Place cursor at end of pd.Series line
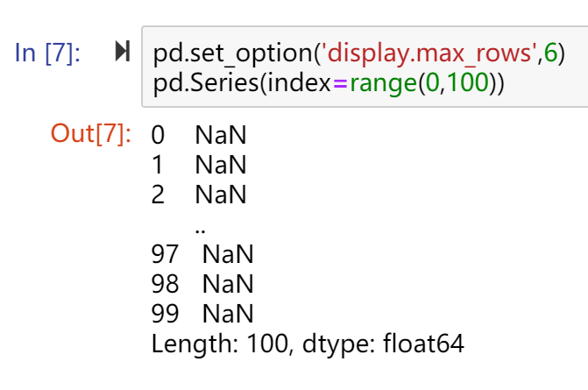This screenshot has height=390, width=588. pyautogui.click(x=506, y=83)
